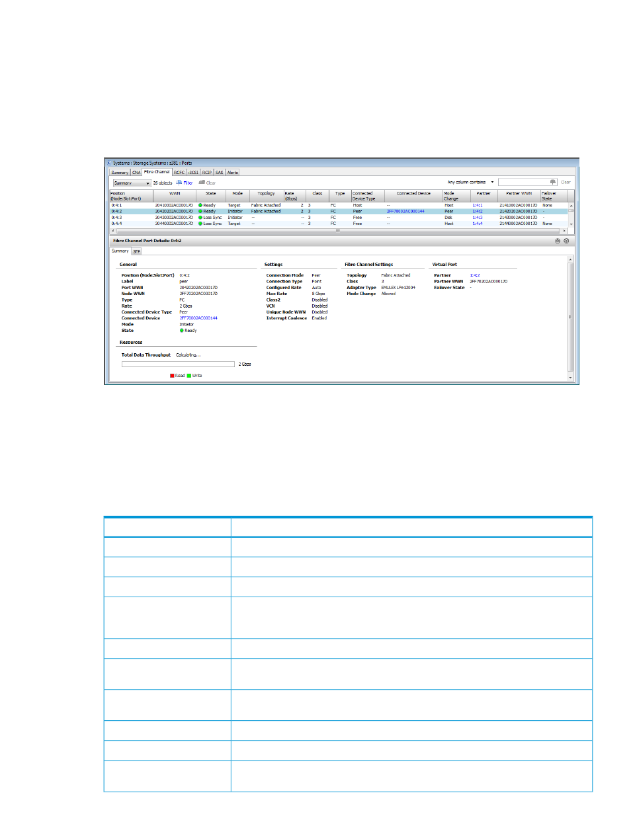631x840 pixels.
Task: Open the Alerts tab
Action: coord(233,172)
